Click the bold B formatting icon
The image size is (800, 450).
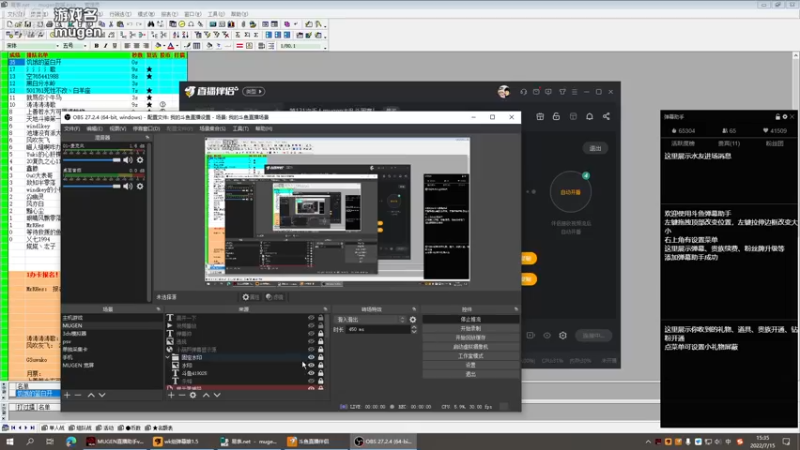click(x=96, y=46)
